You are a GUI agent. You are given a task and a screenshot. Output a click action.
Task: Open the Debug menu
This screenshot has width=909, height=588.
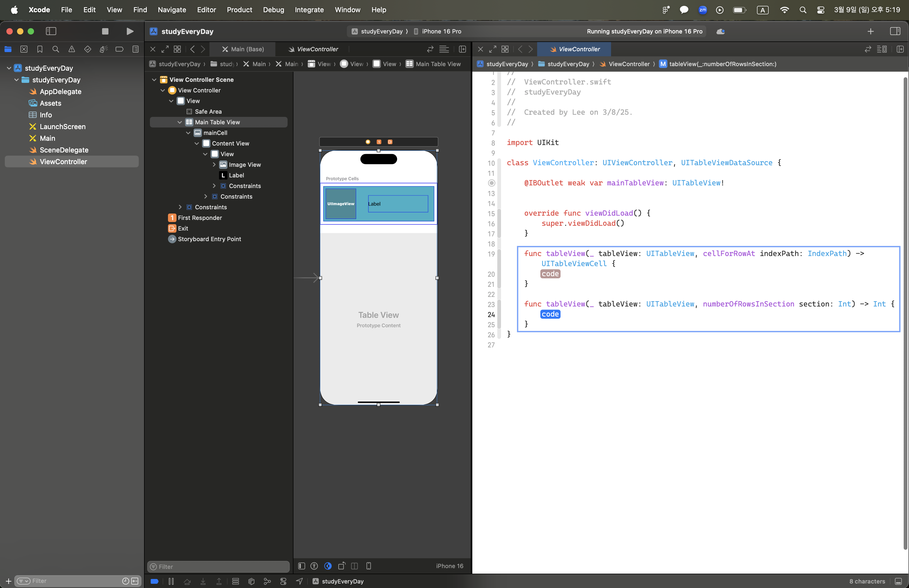click(273, 10)
